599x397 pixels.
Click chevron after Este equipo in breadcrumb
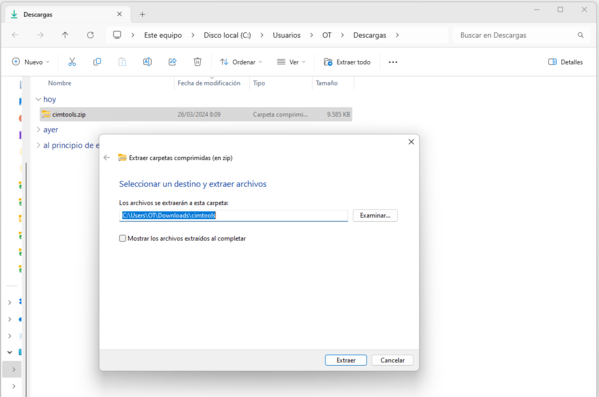193,35
